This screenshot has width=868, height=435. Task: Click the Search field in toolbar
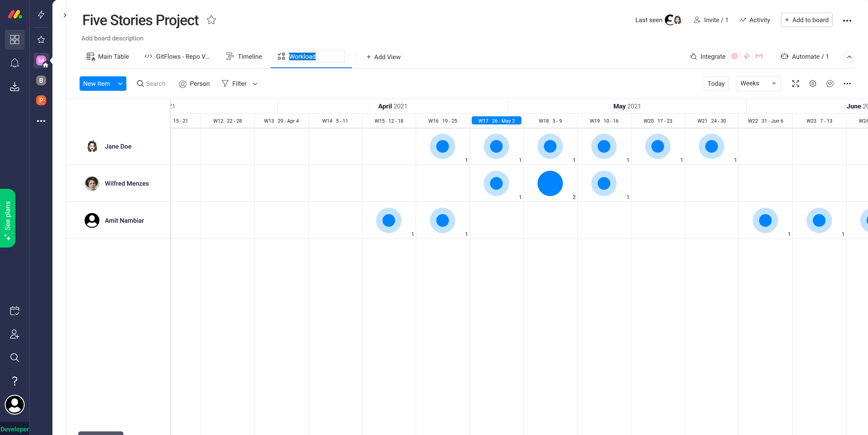(155, 84)
